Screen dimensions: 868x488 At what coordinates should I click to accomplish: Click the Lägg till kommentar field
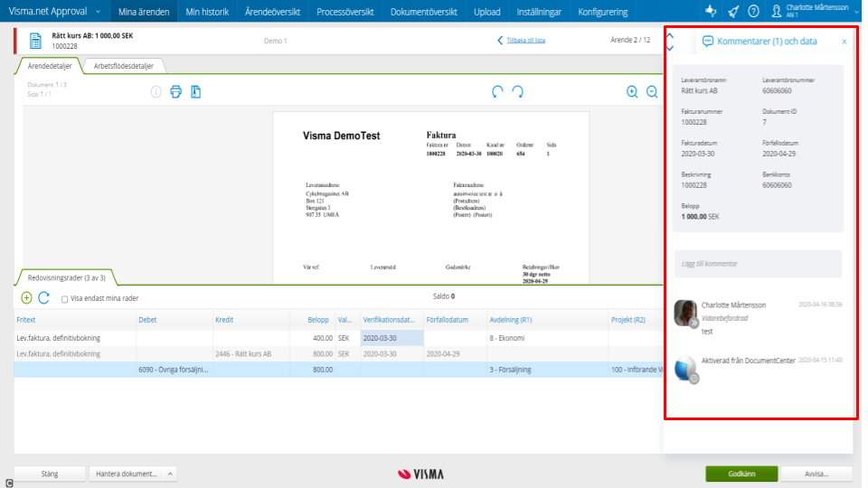point(758,264)
